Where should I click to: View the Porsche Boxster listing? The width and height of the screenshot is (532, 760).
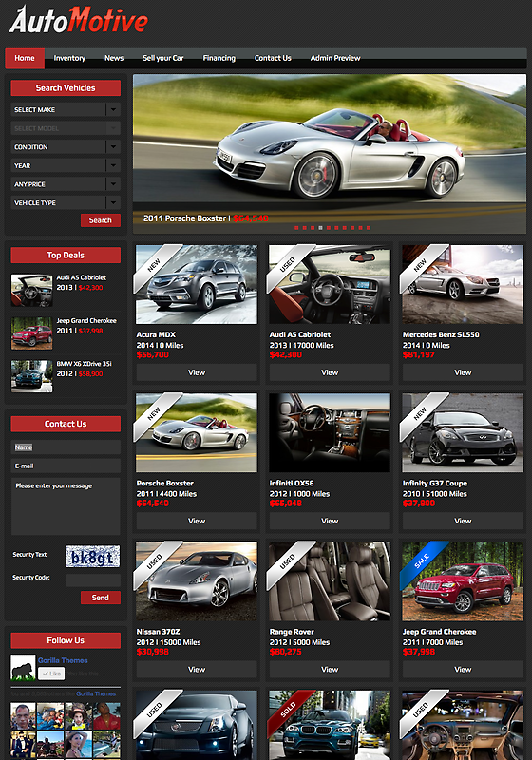click(x=197, y=521)
